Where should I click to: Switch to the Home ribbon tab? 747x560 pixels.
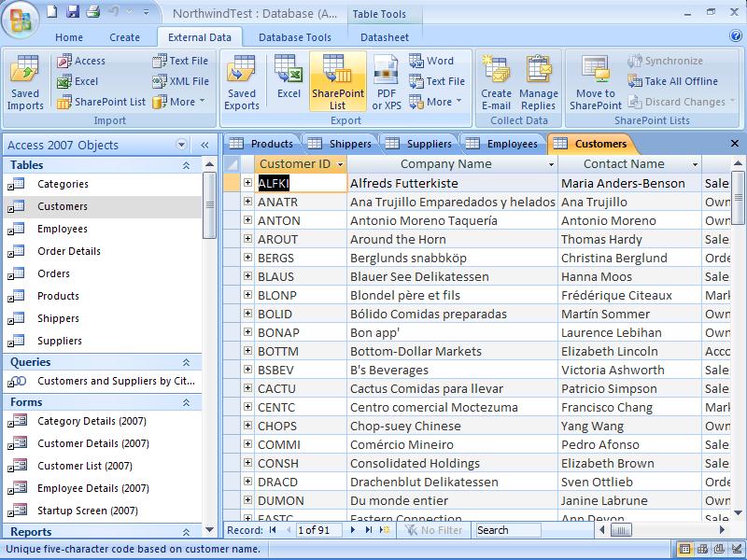(x=69, y=37)
